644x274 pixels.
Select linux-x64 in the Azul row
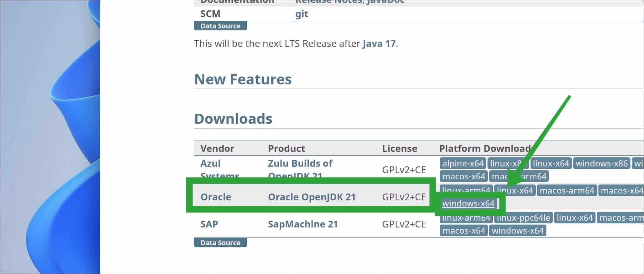point(551,163)
